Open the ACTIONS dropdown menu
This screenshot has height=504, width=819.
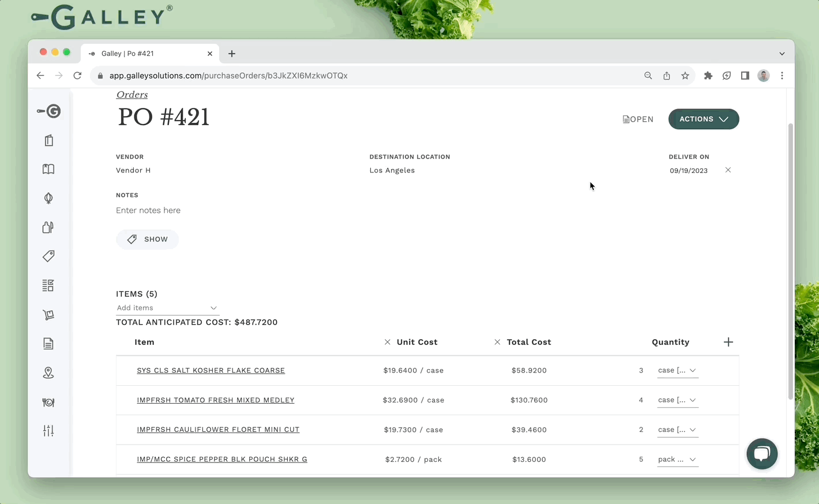[703, 119]
